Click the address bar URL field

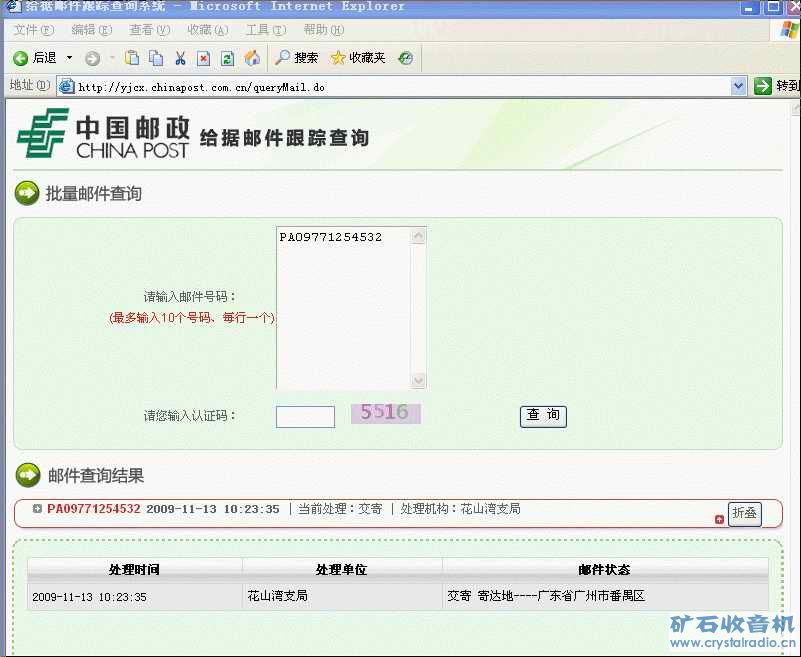[x=401, y=87]
